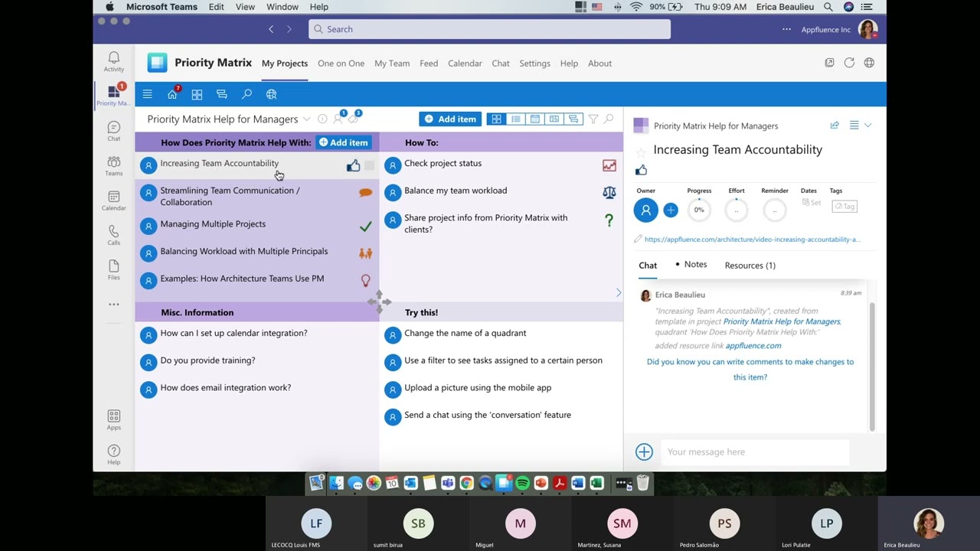Click the add attachment plus beside message box
Image resolution: width=980 pixels, height=551 pixels.
point(644,452)
